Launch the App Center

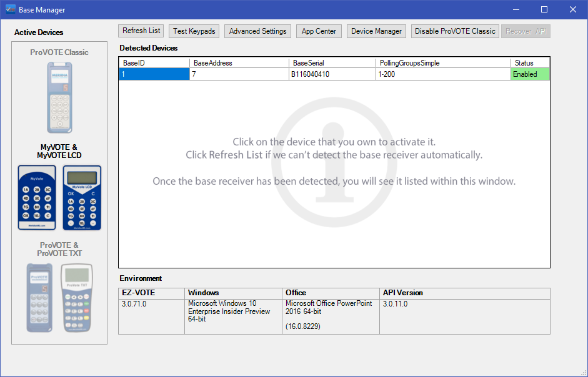click(319, 31)
